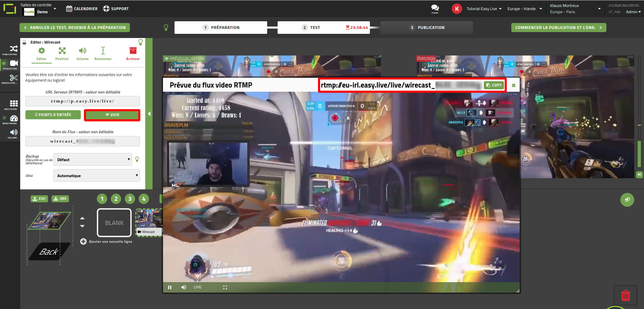The height and width of the screenshot is (309, 644).
Task: Archive the Wirecast source
Action: pos(133,54)
